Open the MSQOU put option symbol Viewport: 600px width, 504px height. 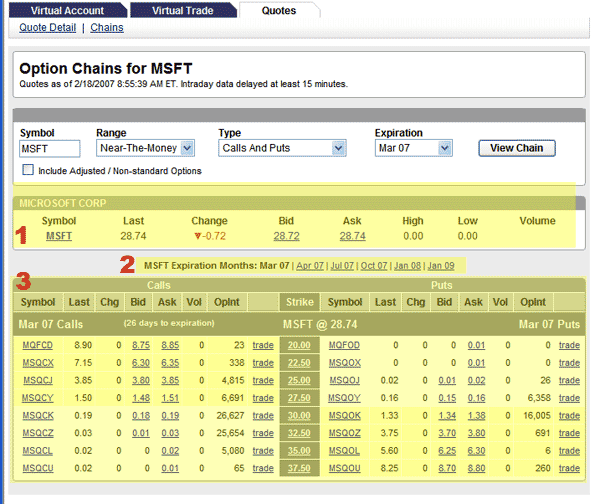click(x=344, y=467)
